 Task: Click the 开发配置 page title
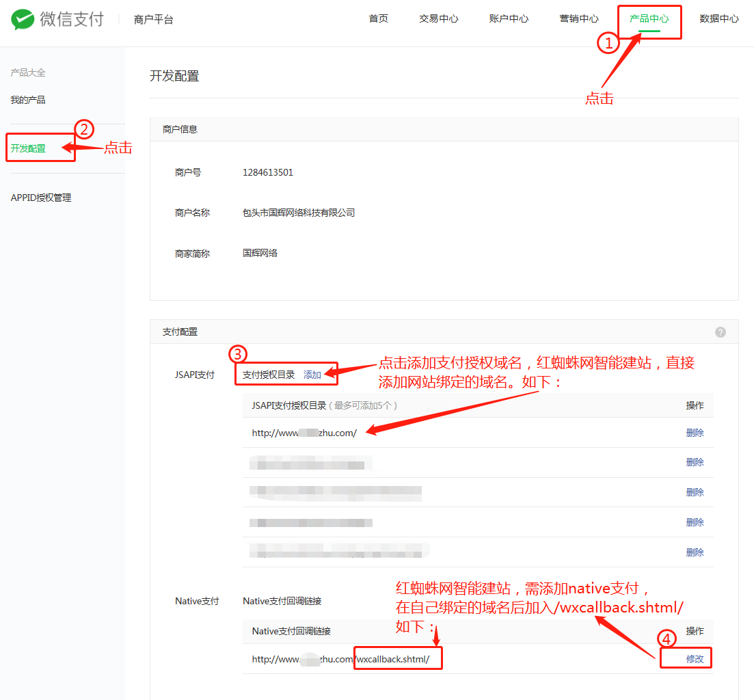tap(174, 76)
